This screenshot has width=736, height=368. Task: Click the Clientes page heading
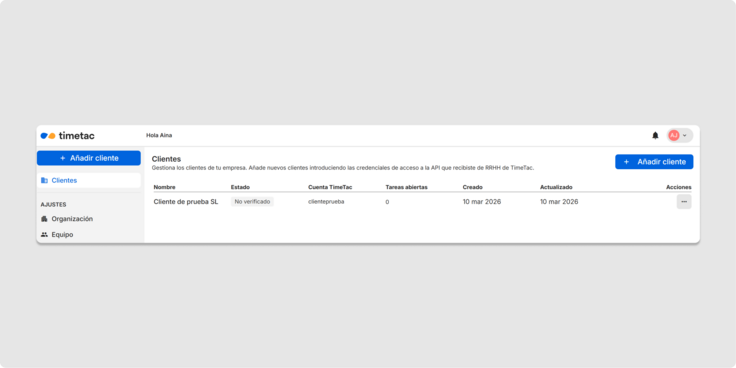tap(166, 159)
